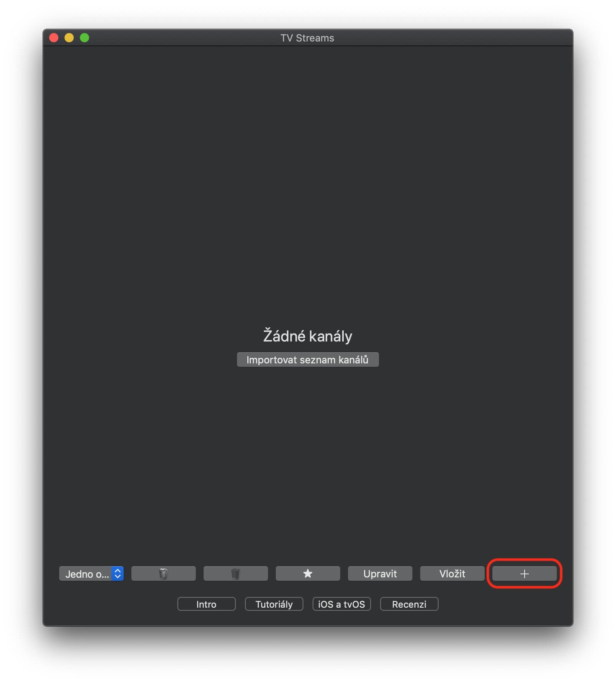Image resolution: width=616 pixels, height=683 pixels.
Task: Close the TV Streams window
Action: (54, 38)
